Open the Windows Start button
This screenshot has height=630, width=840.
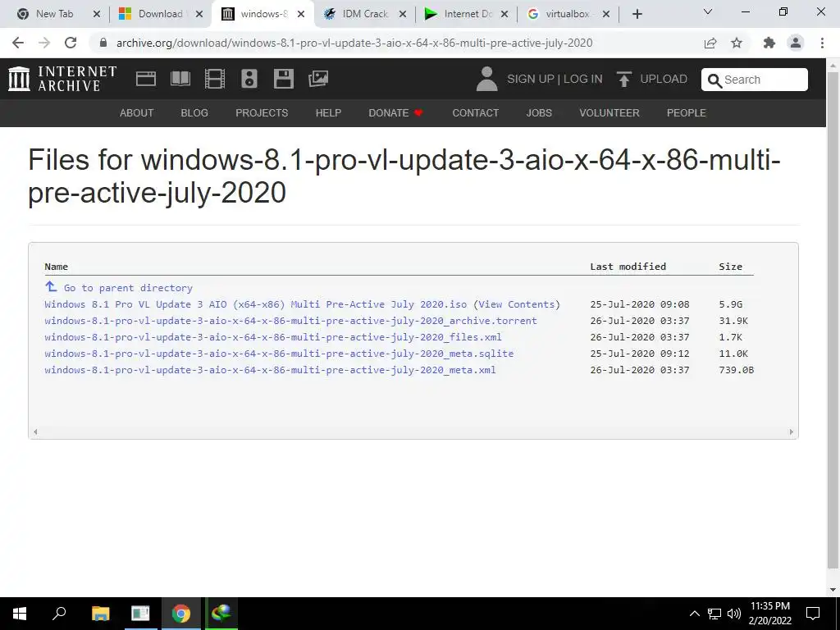(x=20, y=614)
